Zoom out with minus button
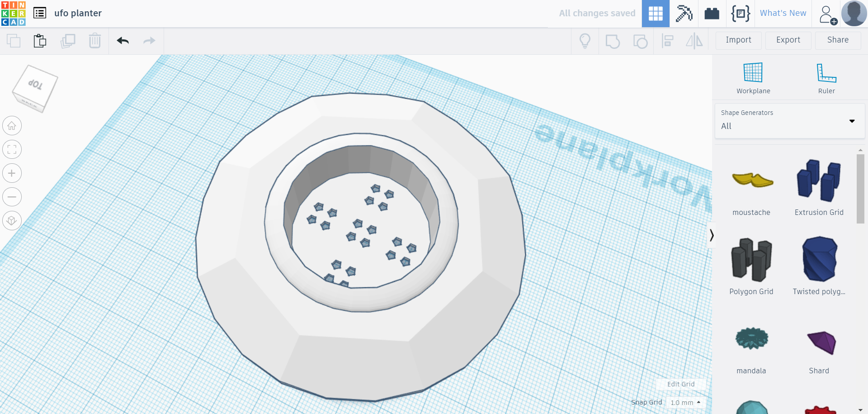Viewport: 868px width, 414px height. click(12, 197)
